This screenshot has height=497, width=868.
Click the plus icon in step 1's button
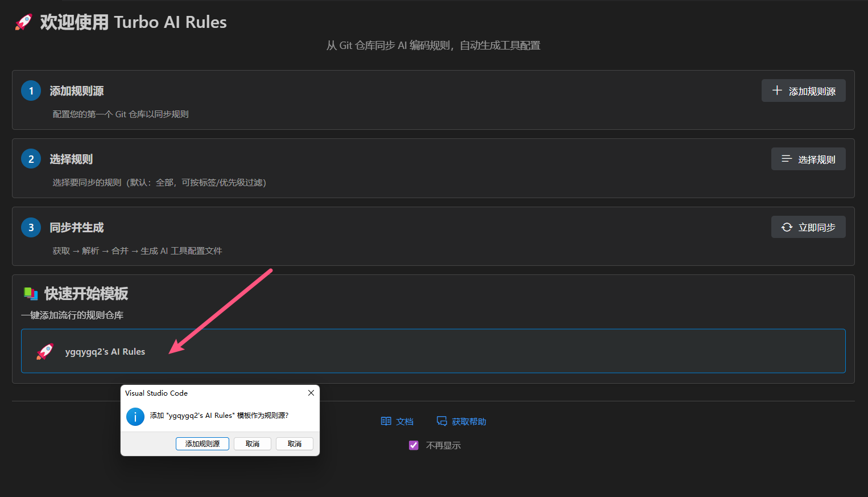(777, 91)
